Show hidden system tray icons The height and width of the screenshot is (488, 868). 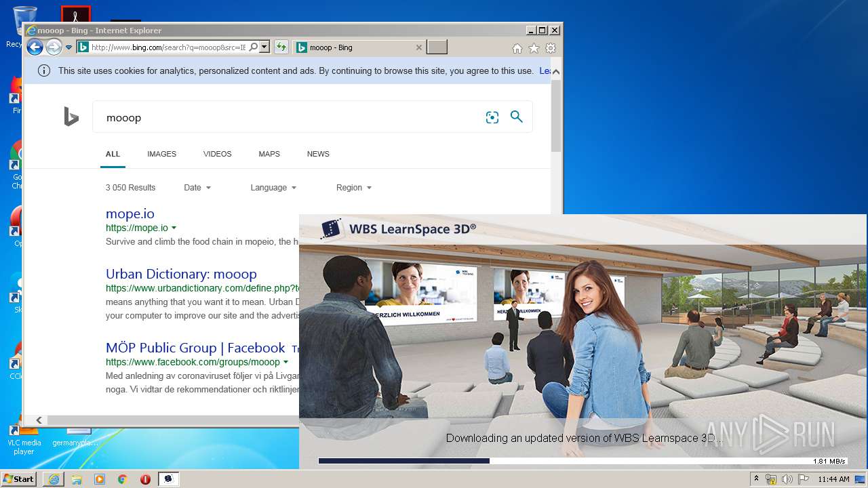tap(757, 479)
